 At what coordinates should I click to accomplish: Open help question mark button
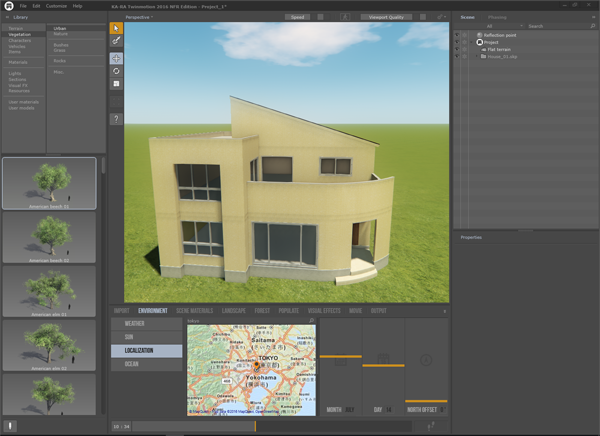coord(116,119)
